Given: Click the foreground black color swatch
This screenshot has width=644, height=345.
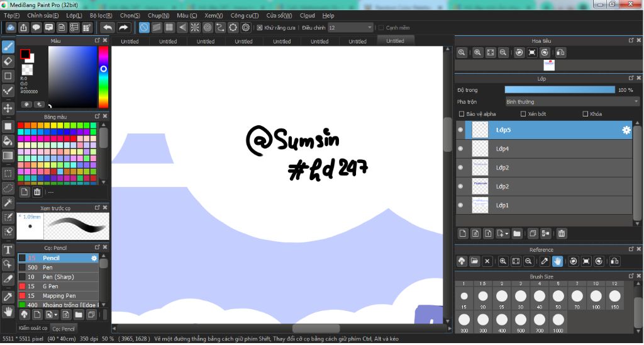Looking at the screenshot, I should click(25, 54).
